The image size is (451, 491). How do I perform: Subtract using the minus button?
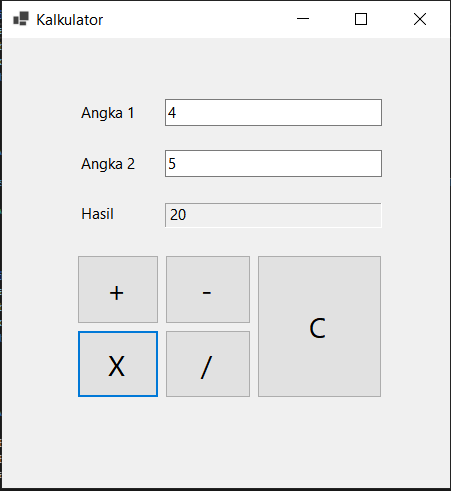208,289
